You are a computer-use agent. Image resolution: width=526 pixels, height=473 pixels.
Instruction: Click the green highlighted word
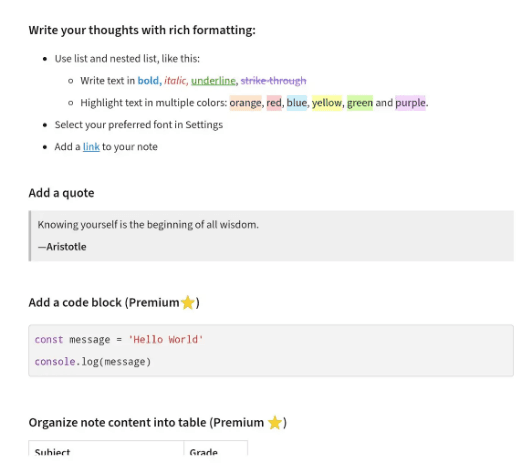click(360, 103)
